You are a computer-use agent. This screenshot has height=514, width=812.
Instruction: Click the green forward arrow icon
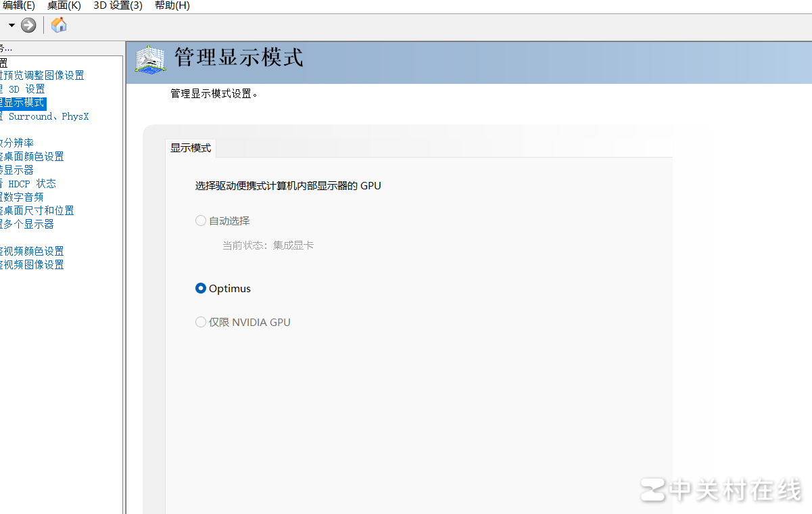point(28,26)
